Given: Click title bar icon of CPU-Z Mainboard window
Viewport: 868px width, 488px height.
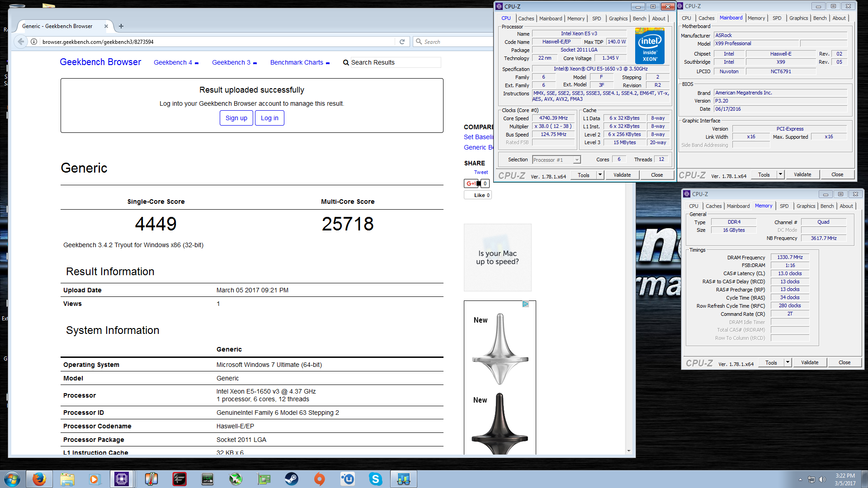Looking at the screenshot, I should pos(680,6).
